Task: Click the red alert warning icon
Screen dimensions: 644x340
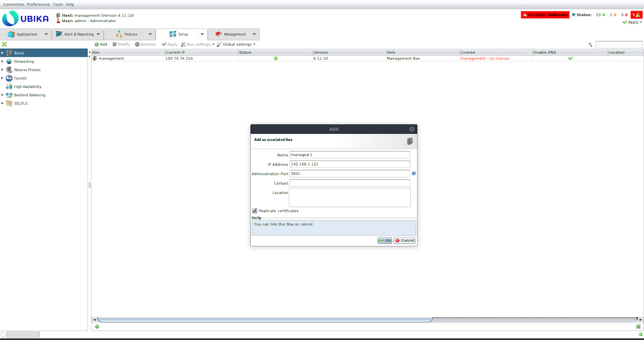Action: [x=636, y=15]
